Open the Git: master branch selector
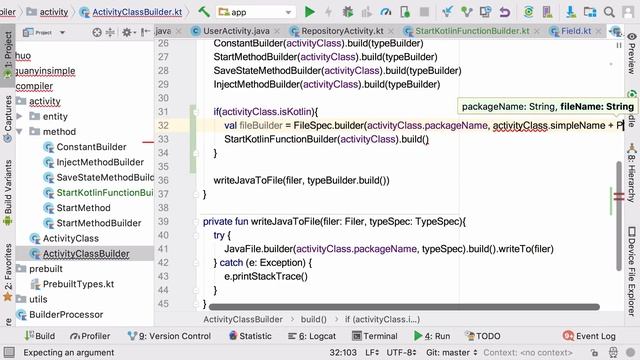This screenshot has width=640, height=360. click(x=451, y=352)
